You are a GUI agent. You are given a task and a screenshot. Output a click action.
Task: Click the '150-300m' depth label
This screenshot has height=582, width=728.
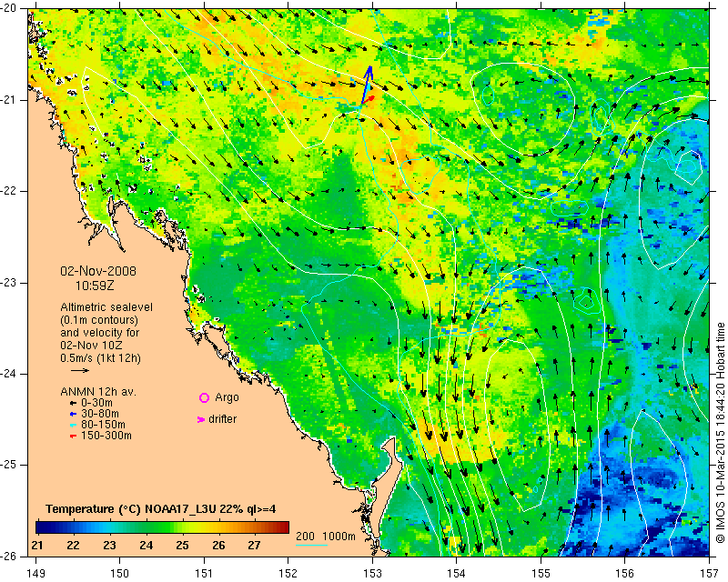(x=106, y=436)
